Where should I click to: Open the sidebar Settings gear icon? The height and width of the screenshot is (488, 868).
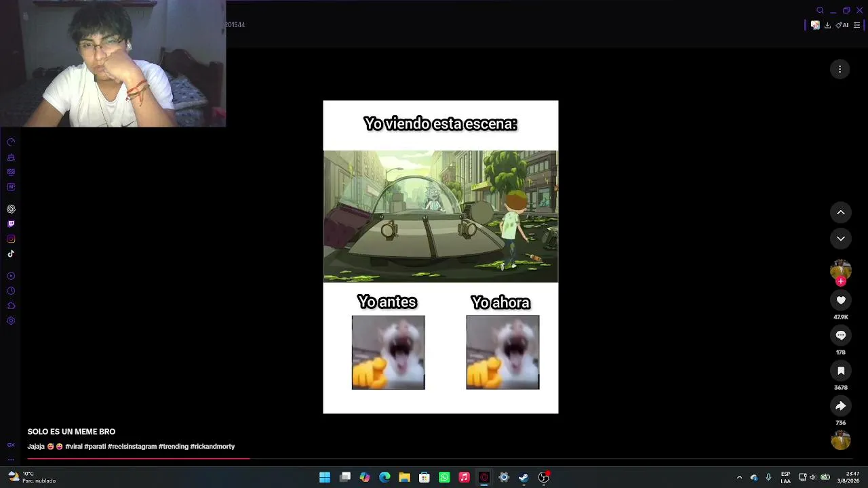(11, 321)
